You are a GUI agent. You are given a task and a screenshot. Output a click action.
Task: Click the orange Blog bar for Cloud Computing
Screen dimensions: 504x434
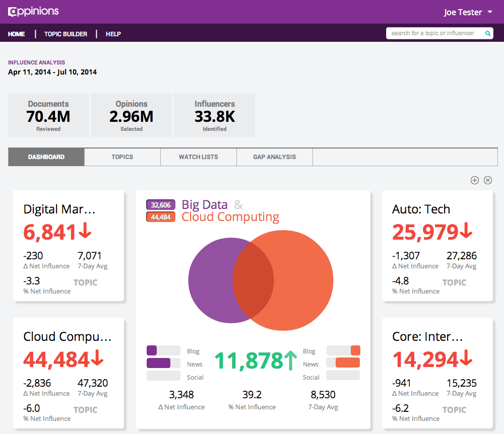tap(355, 350)
